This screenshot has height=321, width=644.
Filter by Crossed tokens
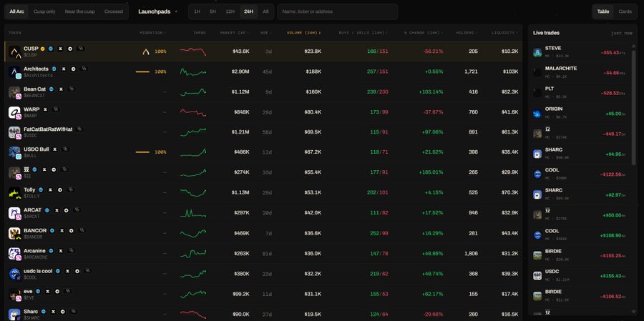[x=113, y=11]
